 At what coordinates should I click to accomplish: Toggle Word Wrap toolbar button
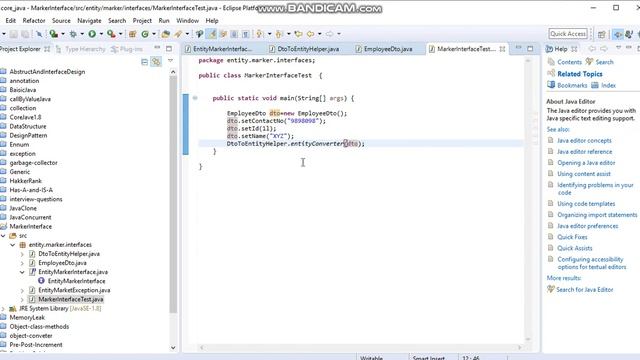coord(223,34)
